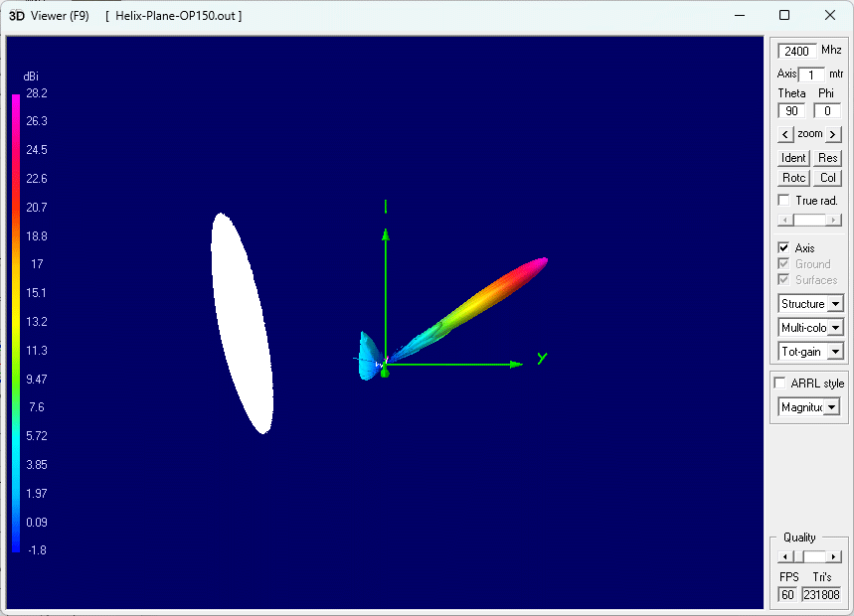
Task: Open the Magnitude dropdown
Action: (834, 406)
